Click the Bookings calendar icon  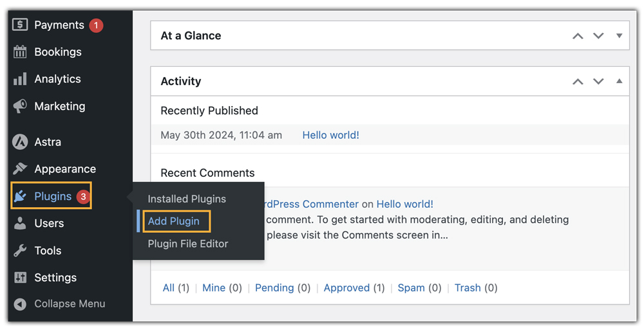(x=20, y=51)
